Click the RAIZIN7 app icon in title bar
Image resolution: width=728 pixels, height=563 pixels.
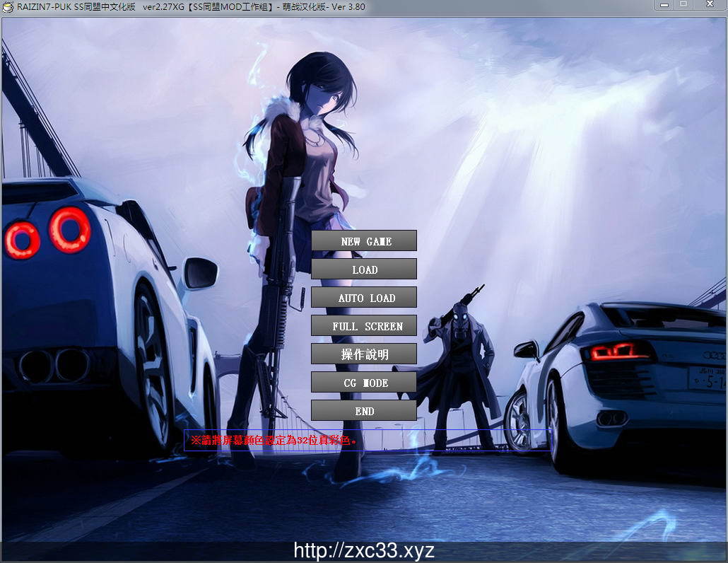[8, 6]
